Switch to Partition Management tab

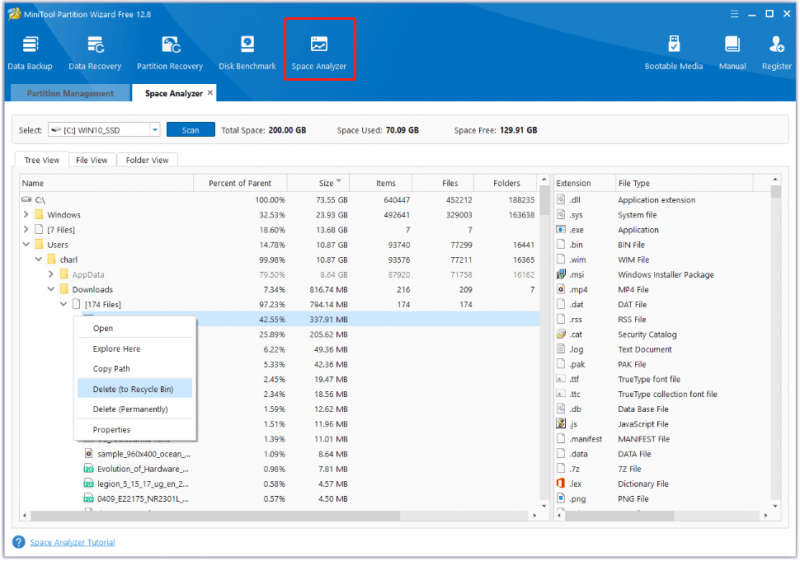[x=70, y=93]
